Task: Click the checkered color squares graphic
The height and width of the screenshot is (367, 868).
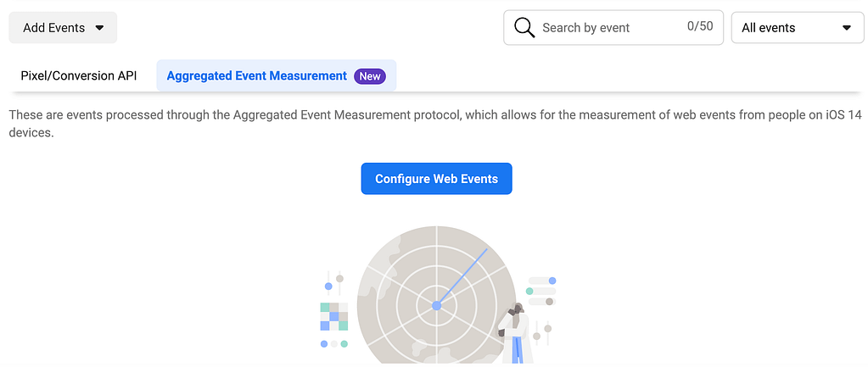Action: click(x=333, y=317)
